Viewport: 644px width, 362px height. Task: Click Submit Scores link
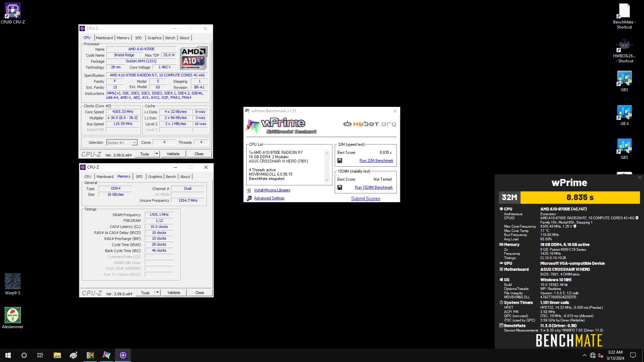click(x=366, y=198)
